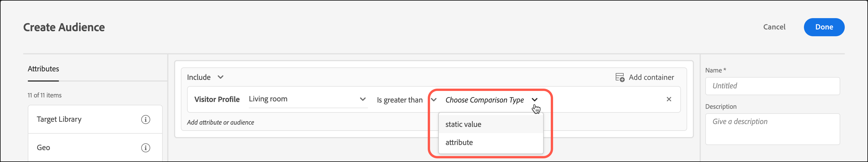Image resolution: width=868 pixels, height=162 pixels.
Task: Click Cancel to discard the audience
Action: coord(774,27)
